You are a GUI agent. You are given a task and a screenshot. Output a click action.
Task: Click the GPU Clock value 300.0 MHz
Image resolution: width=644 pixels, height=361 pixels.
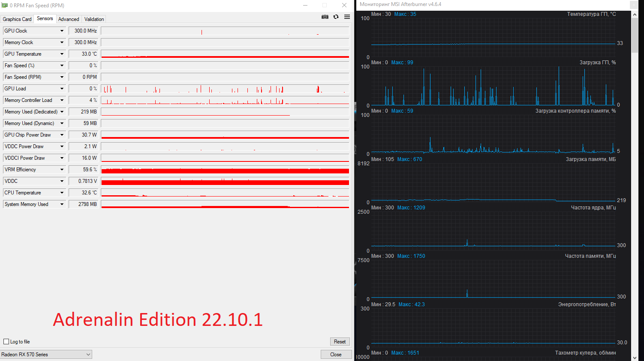pos(84,31)
